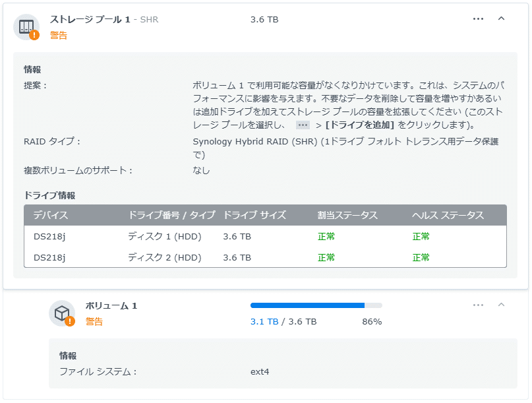Click the ボリューム 1 title

click(111, 306)
